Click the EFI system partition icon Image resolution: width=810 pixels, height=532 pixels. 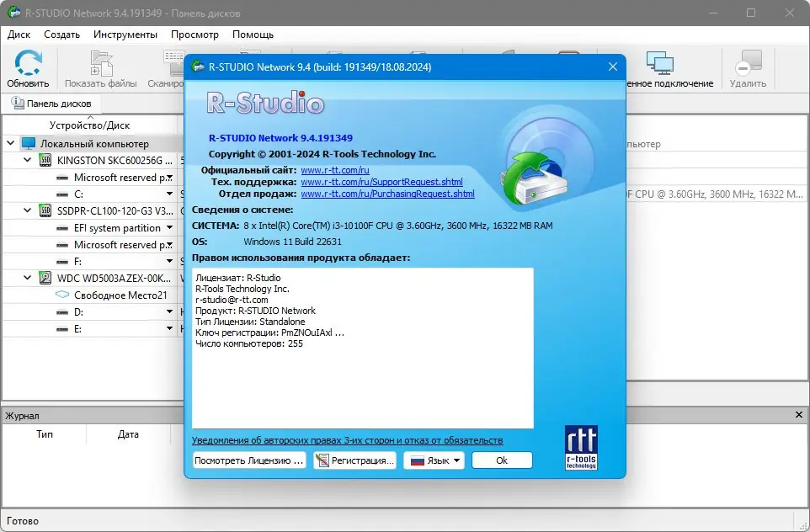[62, 228]
